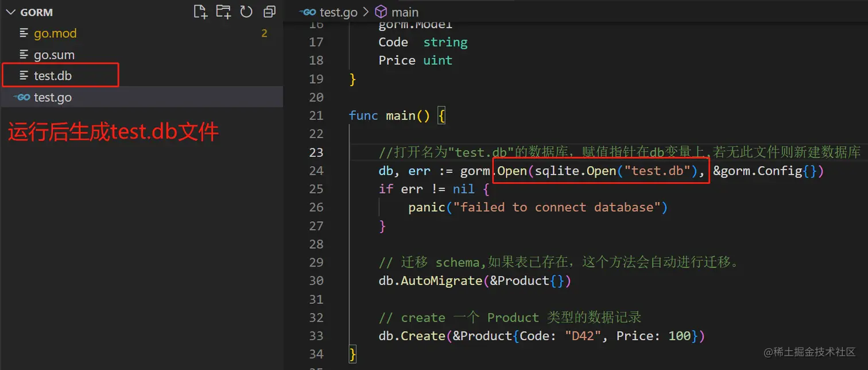Click the Go file icon in the breadcrumb
Viewport: 868px width, 370px height.
pyautogui.click(x=308, y=12)
